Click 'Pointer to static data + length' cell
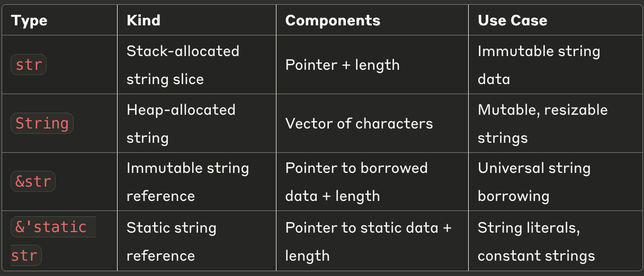 (x=372, y=242)
